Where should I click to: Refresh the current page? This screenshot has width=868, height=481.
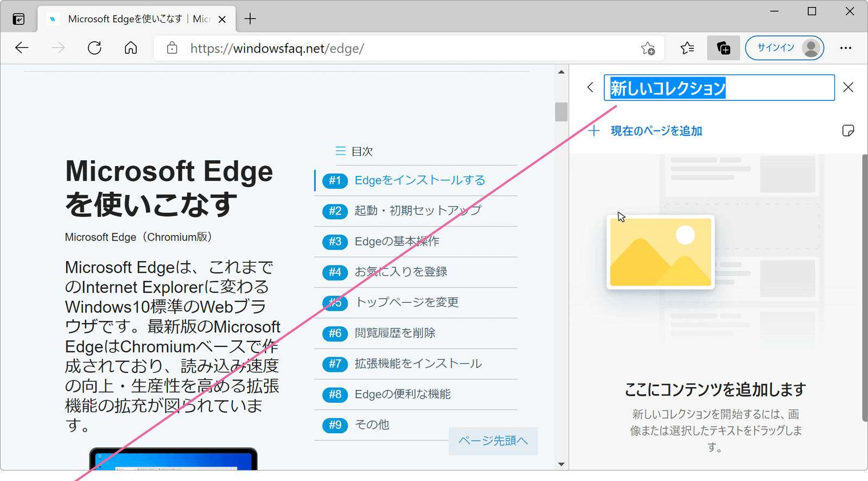pos(94,48)
